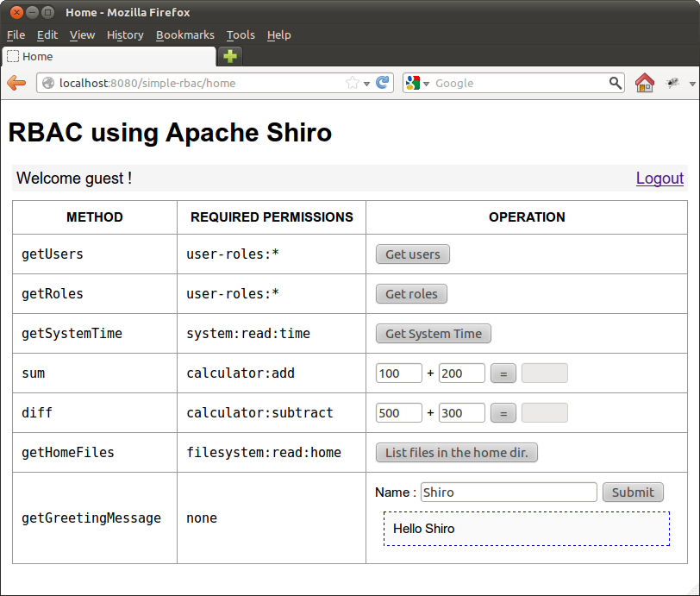Open the dropdown arrow at toolbar's far right
This screenshot has height=596, width=700.
(692, 84)
